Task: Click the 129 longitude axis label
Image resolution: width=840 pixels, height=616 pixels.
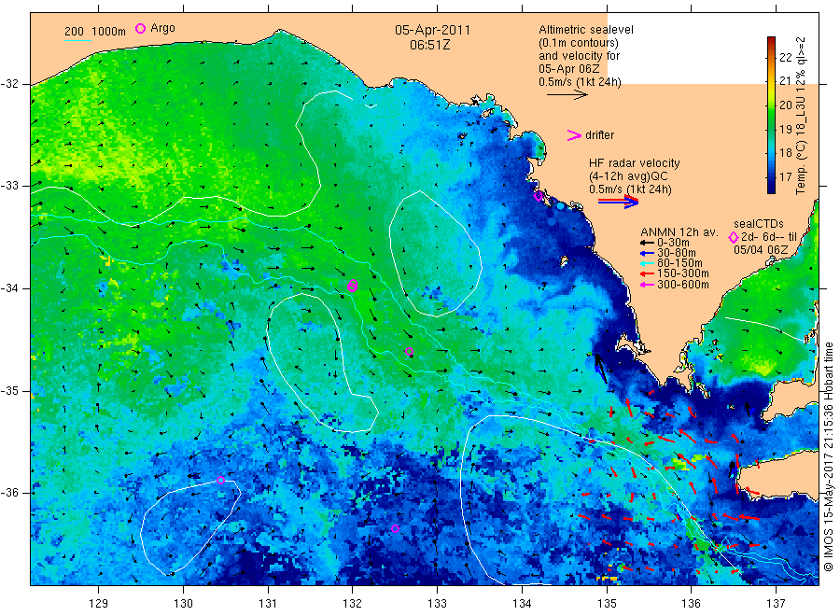Action: [x=99, y=604]
